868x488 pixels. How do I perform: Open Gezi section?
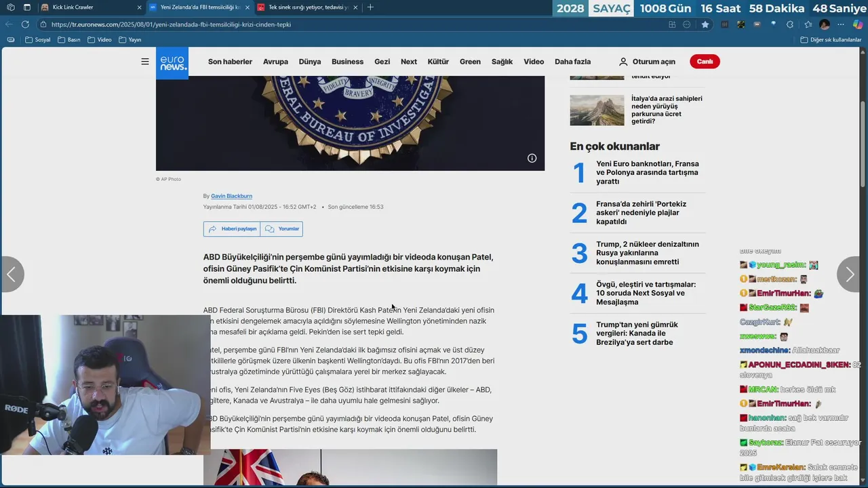382,62
